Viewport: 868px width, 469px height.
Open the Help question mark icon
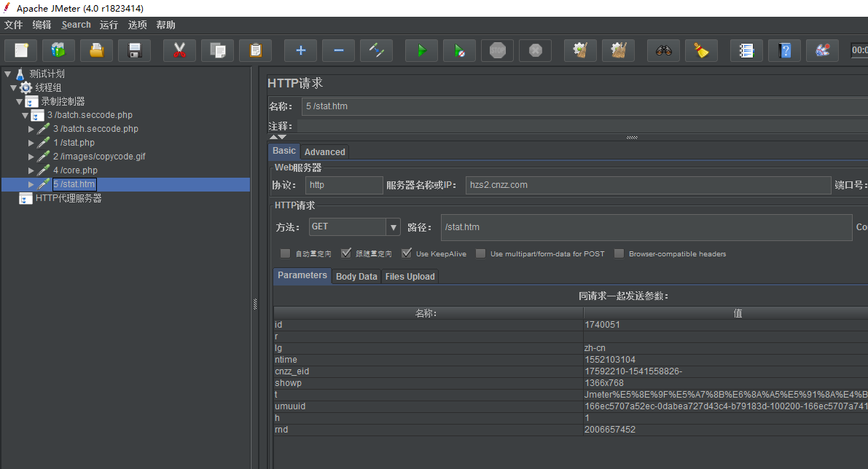(784, 50)
